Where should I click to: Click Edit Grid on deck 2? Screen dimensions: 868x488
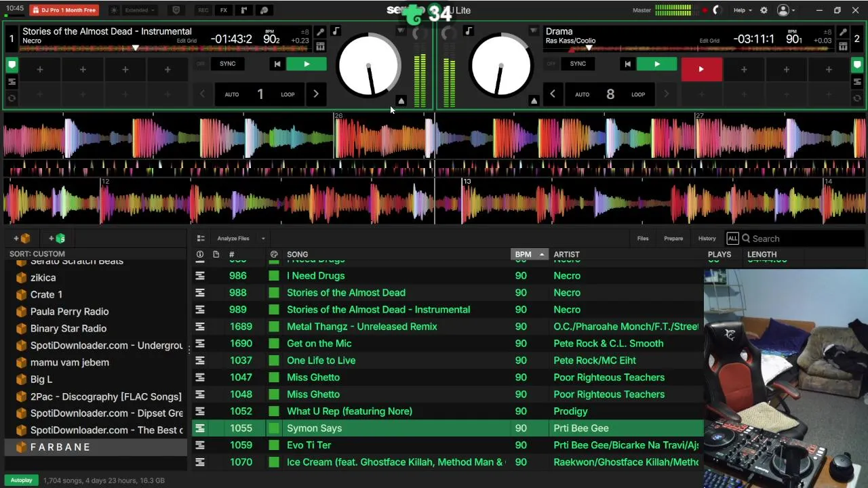click(x=709, y=41)
